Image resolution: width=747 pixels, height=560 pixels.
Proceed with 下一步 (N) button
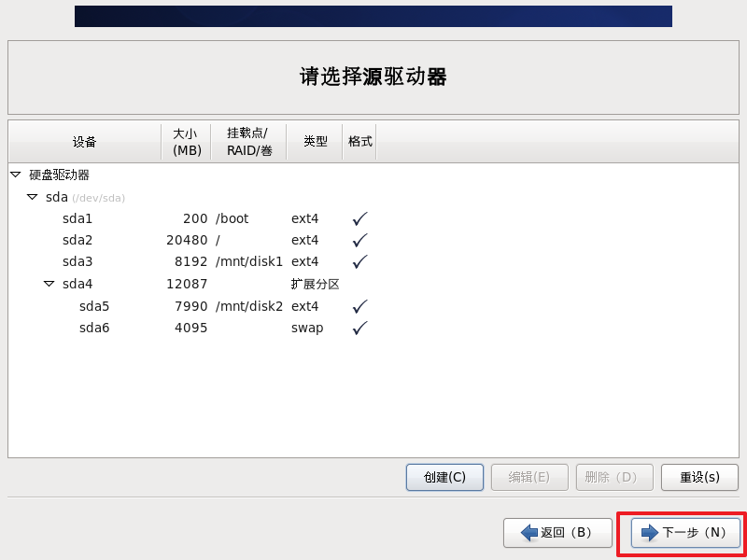[x=685, y=532]
